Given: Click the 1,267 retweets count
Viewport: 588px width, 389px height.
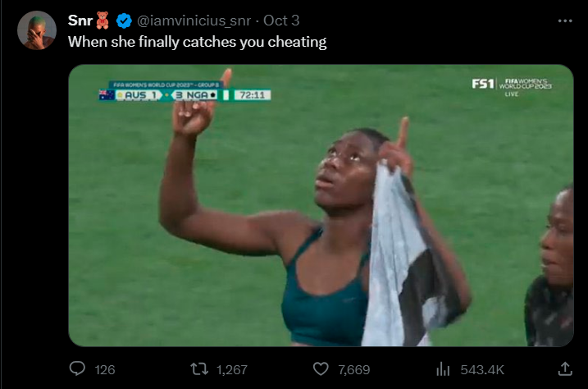Looking at the screenshot, I should tap(232, 370).
